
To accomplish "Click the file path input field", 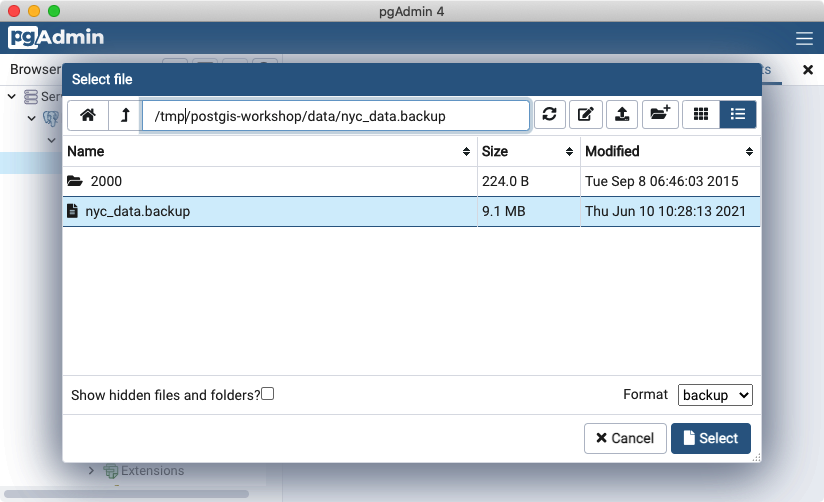I will tap(335, 116).
